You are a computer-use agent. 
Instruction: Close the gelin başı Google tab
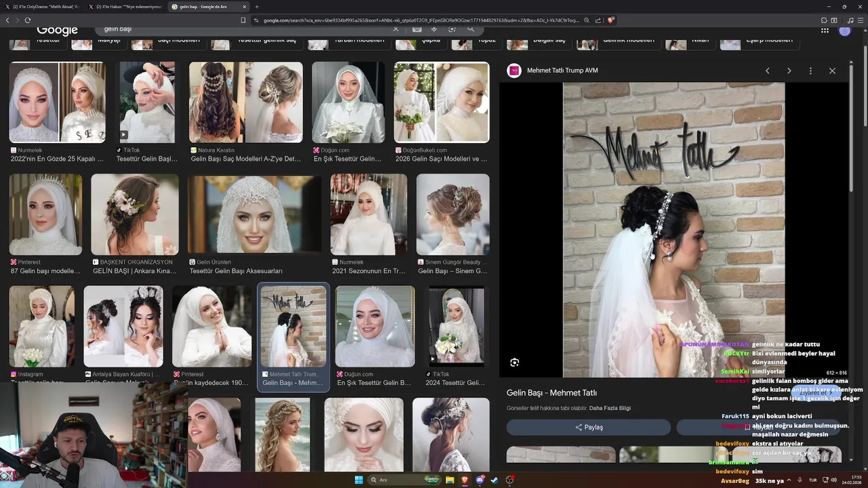(x=245, y=7)
